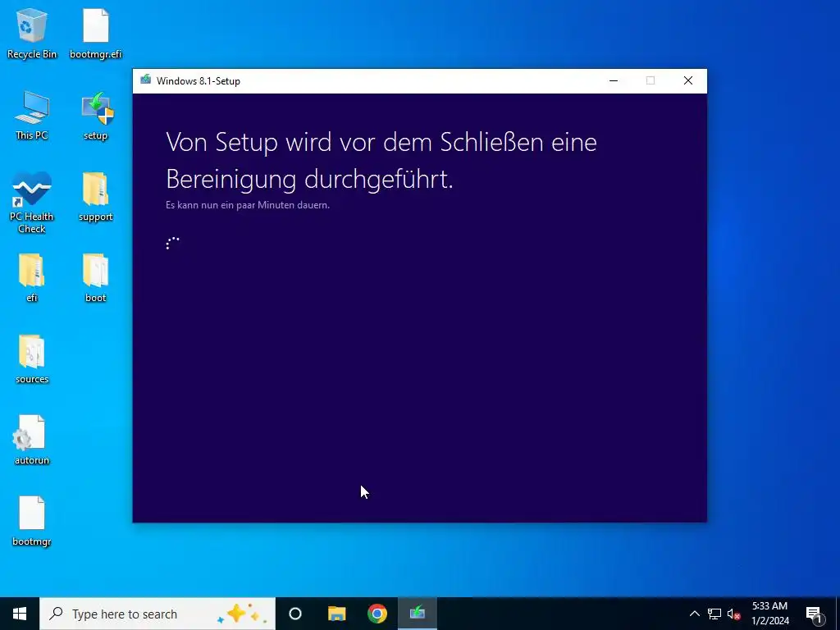Launch Google Chrome from taskbar
The image size is (840, 630).
[x=377, y=614]
